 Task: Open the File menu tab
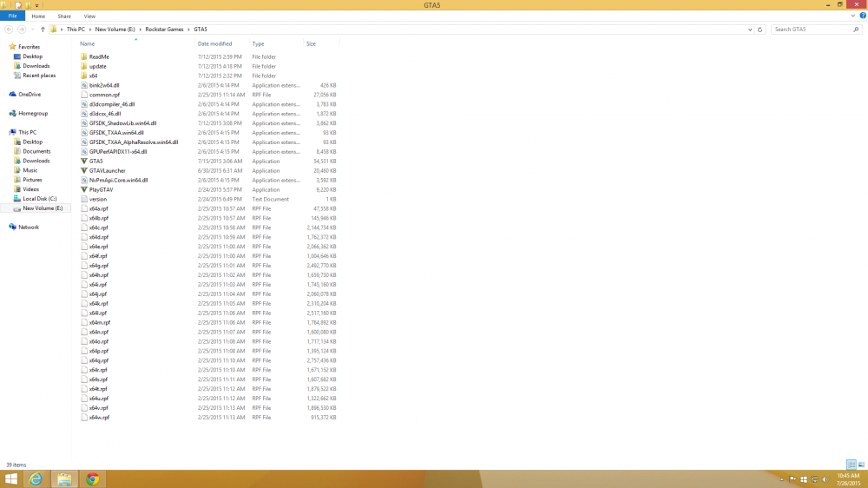[12, 16]
